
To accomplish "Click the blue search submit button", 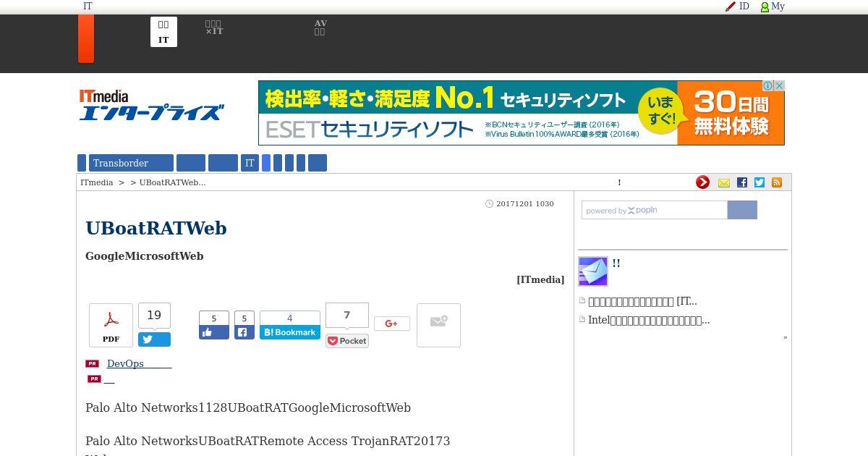I will coord(742,210).
